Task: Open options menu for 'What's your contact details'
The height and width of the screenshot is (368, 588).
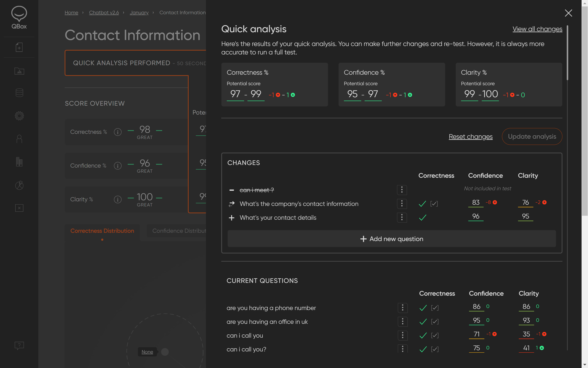Action: [402, 218]
